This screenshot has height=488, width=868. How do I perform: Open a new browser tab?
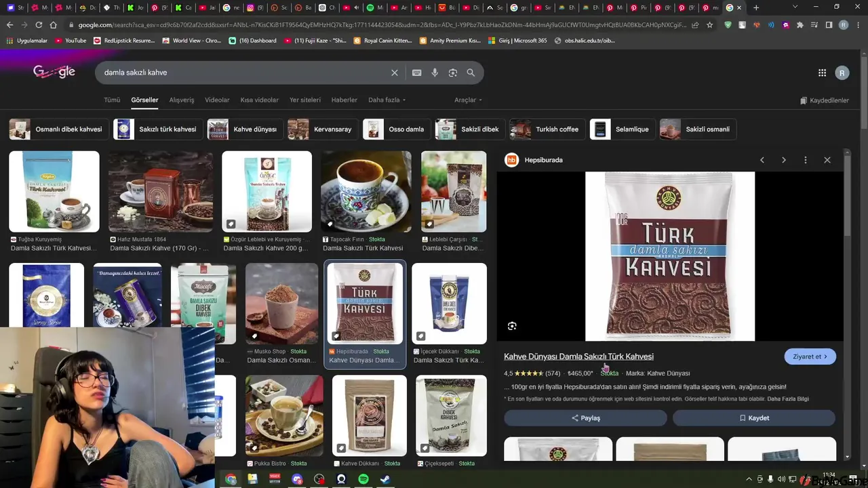756,7
